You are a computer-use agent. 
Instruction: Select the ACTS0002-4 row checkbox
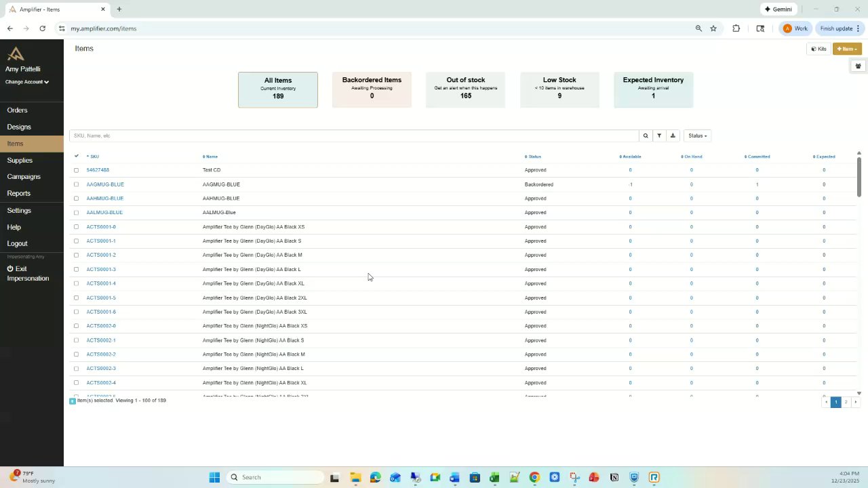tap(76, 383)
